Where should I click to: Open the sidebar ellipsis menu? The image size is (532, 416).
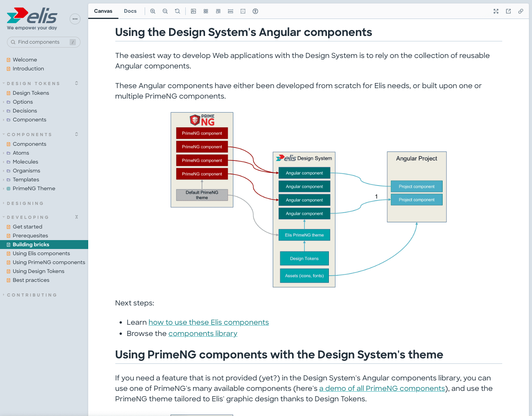(75, 19)
